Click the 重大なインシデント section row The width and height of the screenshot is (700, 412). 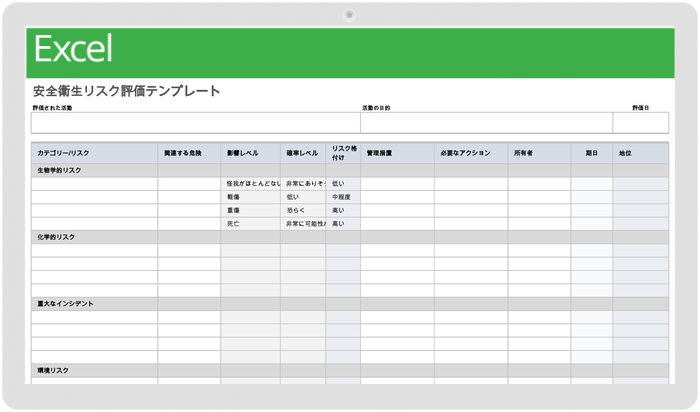(350, 304)
